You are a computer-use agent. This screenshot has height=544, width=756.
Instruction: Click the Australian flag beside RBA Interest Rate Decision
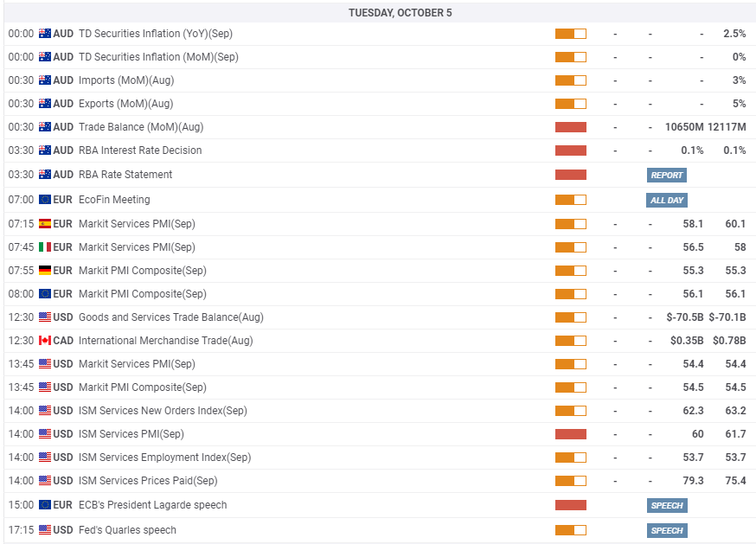click(45, 150)
